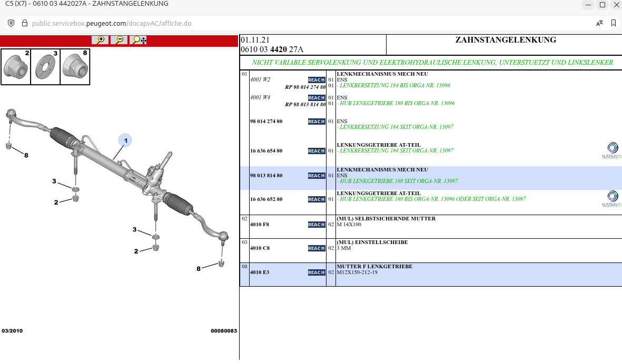
Task: Click REACH badge for part 16 636 652 80
Action: tap(317, 199)
